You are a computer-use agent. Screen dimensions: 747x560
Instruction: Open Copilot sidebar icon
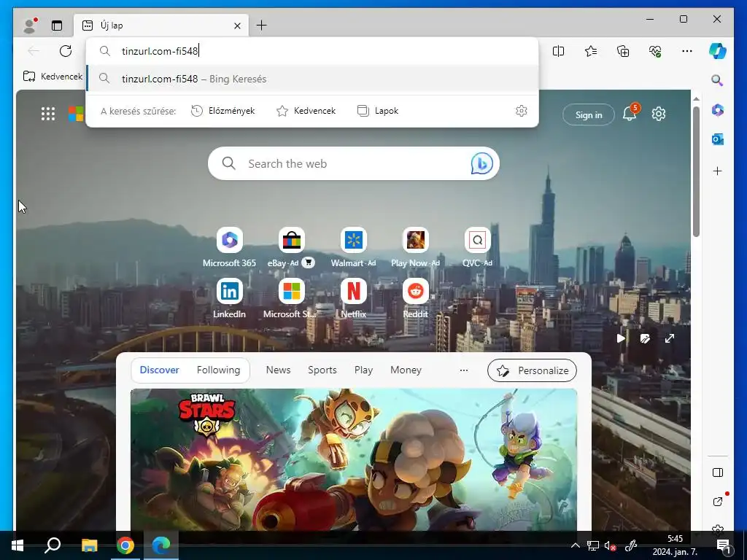pos(718,51)
